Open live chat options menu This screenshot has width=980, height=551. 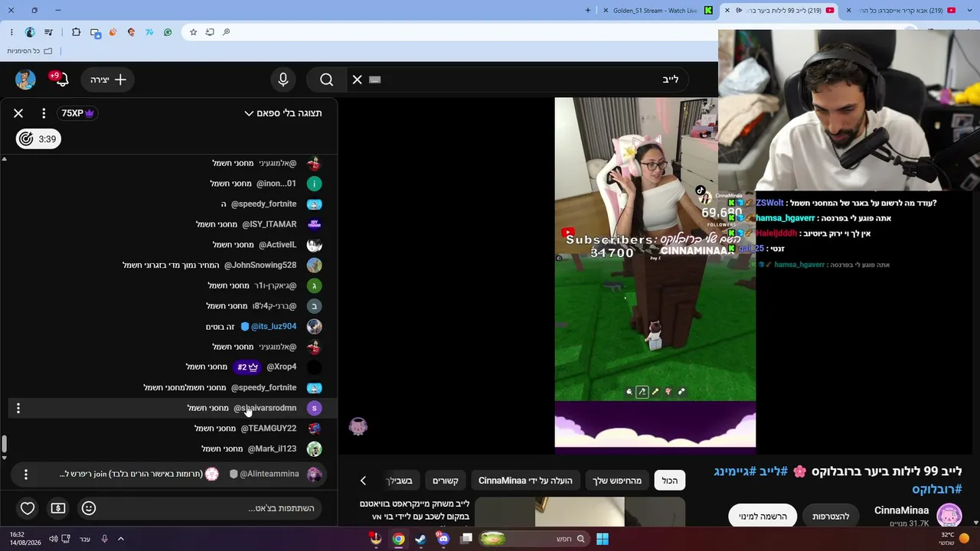tap(44, 113)
